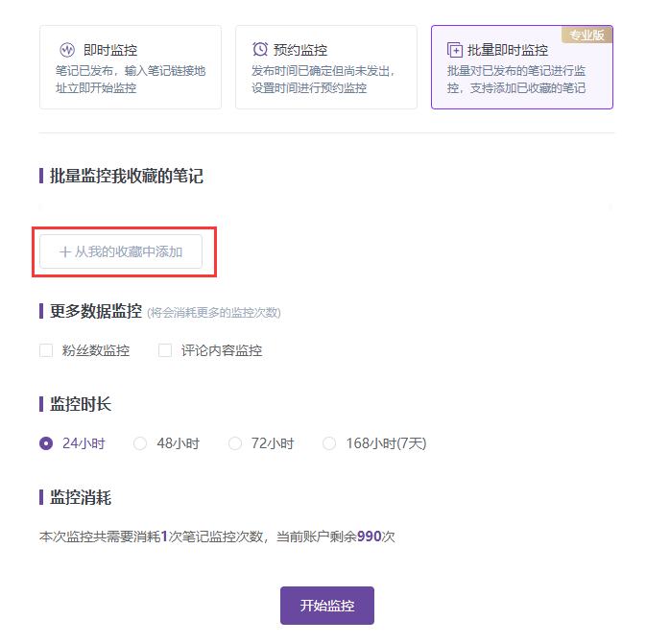Click the 专业版 badge
The width and height of the screenshot is (646, 644).
[x=586, y=35]
